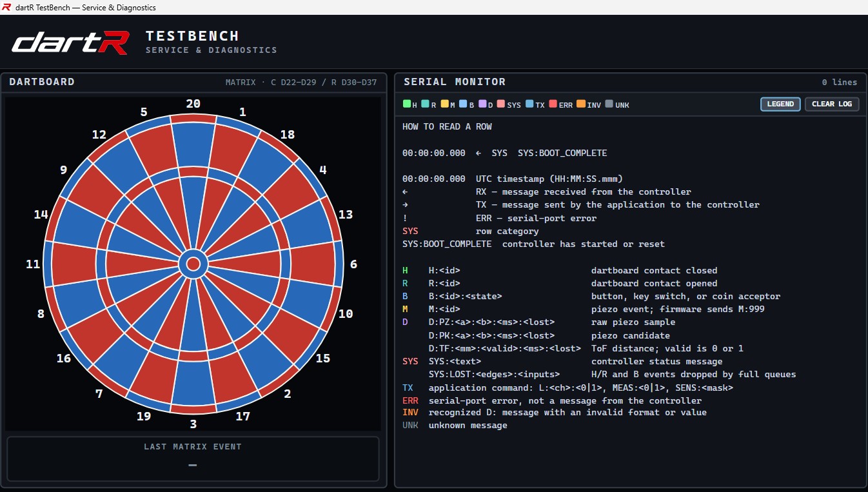Toggle the TX filter chip

535,104
